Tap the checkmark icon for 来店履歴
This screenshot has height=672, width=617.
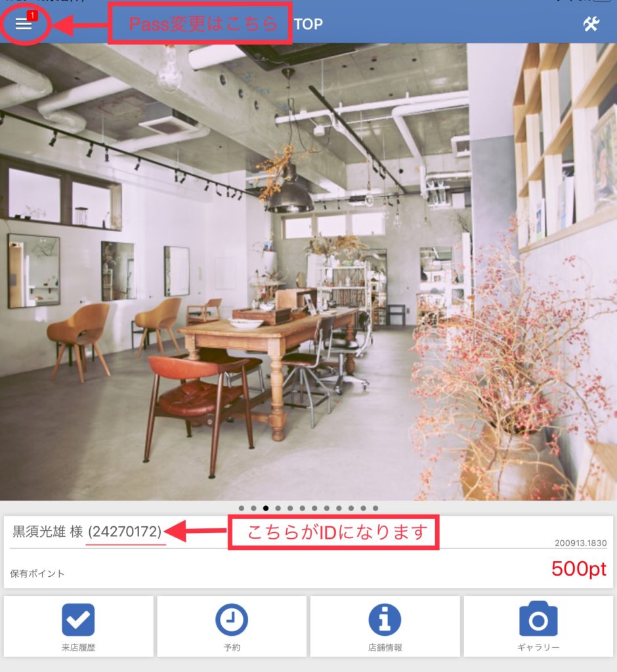[x=78, y=619]
